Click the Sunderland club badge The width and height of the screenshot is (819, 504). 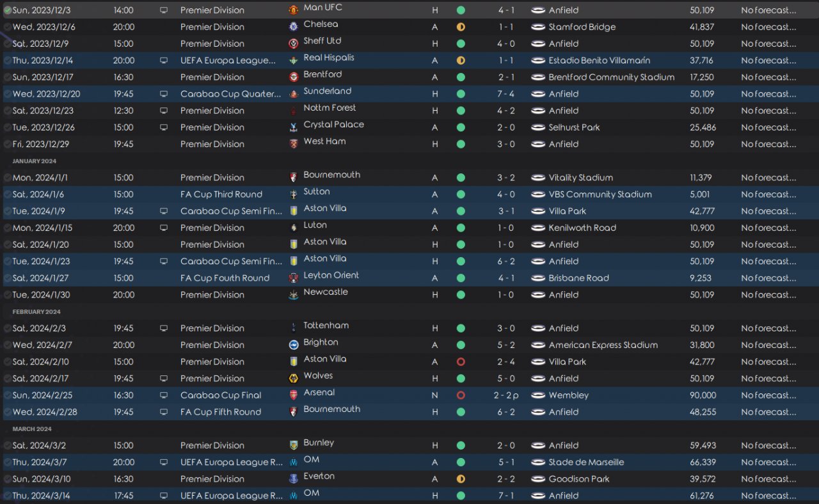tap(294, 94)
